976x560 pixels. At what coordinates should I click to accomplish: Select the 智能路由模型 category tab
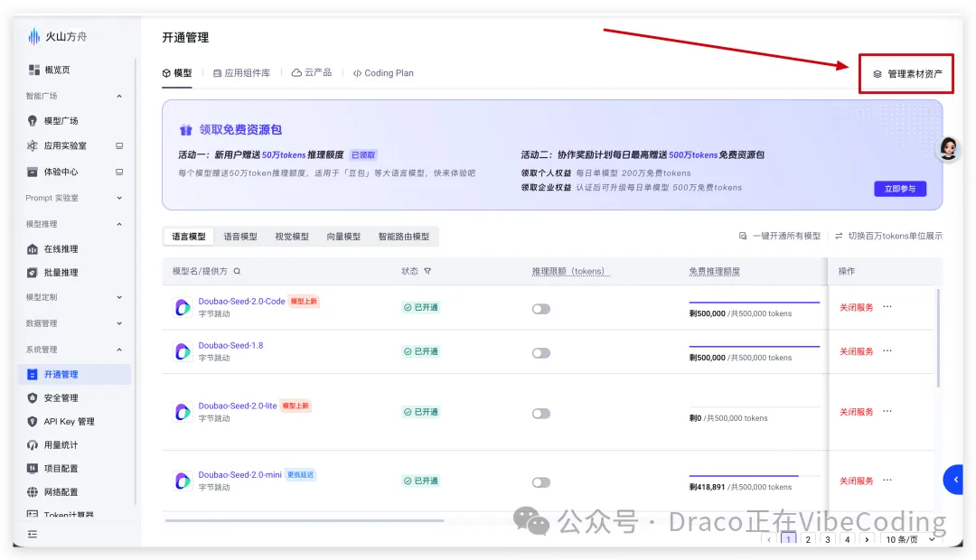click(404, 237)
